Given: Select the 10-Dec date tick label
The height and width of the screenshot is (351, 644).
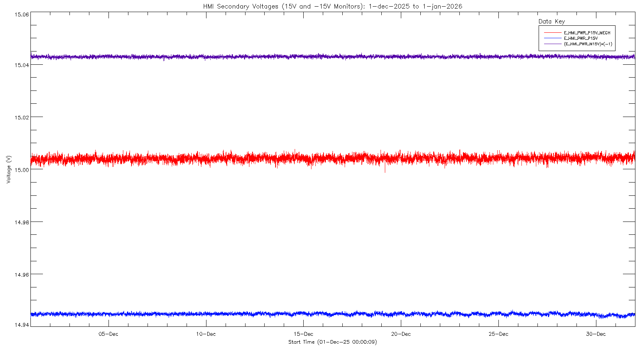Looking at the screenshot, I should (x=206, y=334).
